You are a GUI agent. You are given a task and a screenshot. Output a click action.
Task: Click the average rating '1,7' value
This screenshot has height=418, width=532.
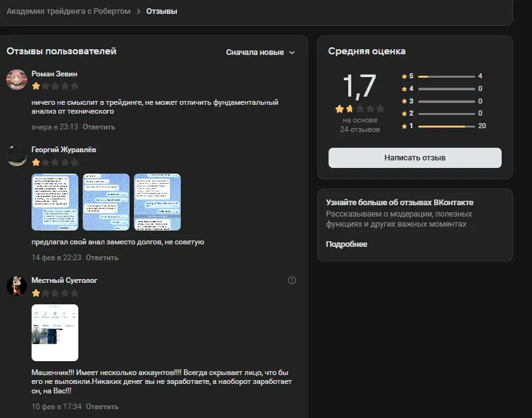point(360,86)
